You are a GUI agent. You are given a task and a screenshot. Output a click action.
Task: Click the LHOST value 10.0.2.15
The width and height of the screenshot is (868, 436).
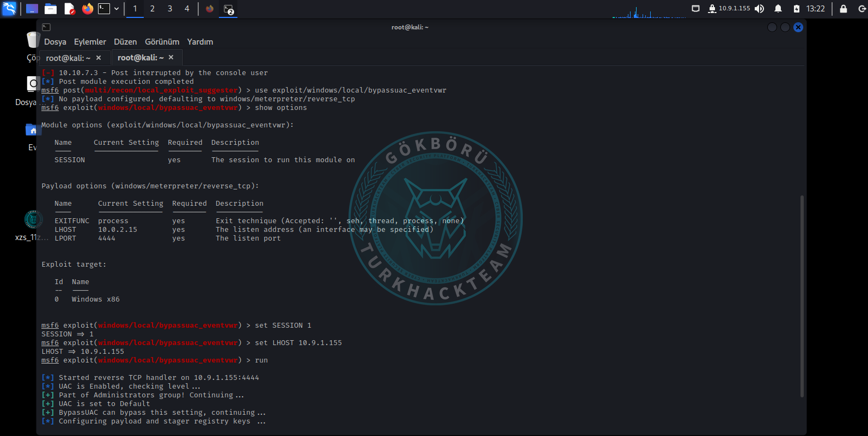(x=118, y=230)
